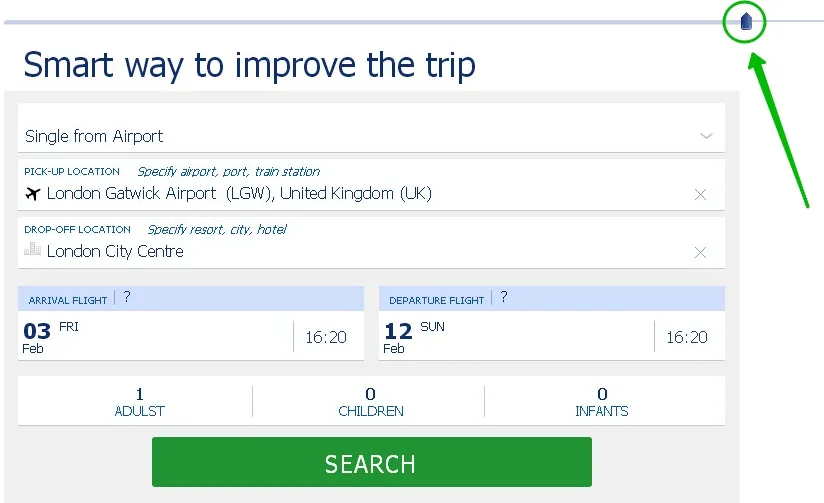Change the departure time 16:20
This screenshot has height=503, width=824.
click(x=687, y=337)
